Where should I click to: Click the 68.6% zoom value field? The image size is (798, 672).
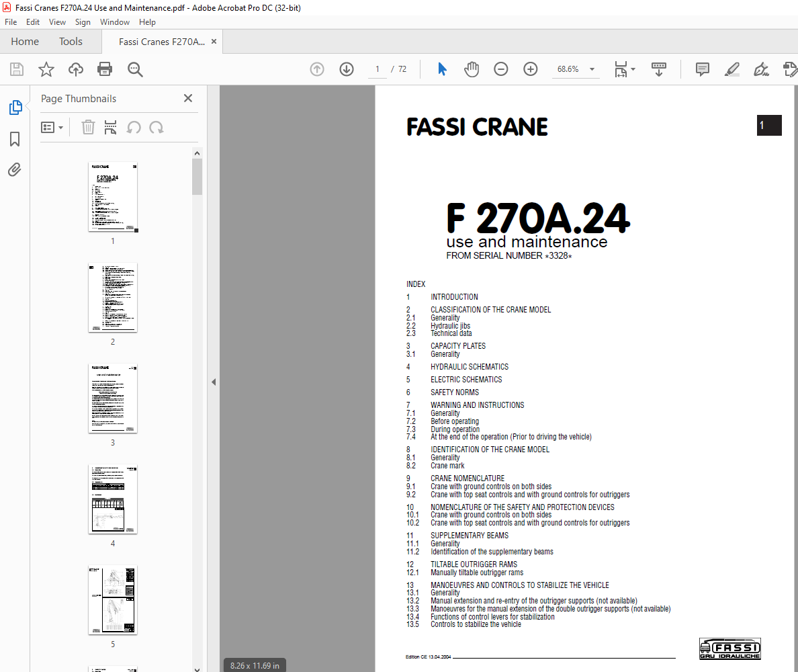pos(568,69)
